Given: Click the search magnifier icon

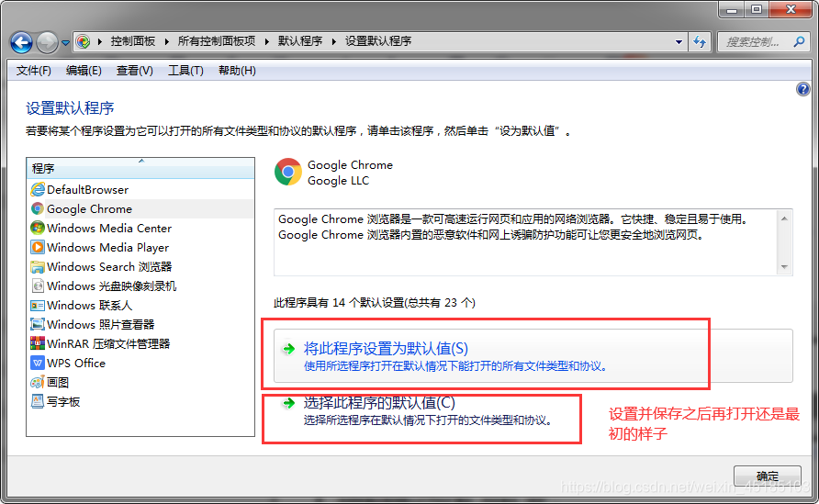Looking at the screenshot, I should 799,42.
